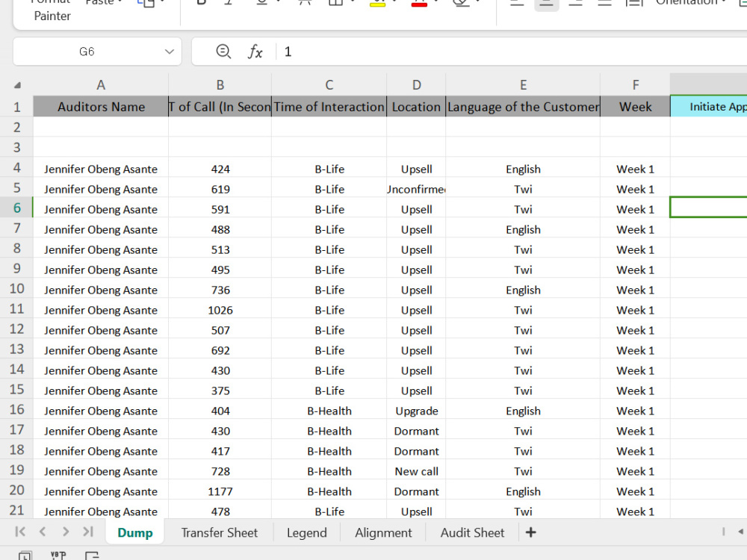This screenshot has width=747, height=560.
Task: Select the cell containing 1026
Action: [x=220, y=310]
